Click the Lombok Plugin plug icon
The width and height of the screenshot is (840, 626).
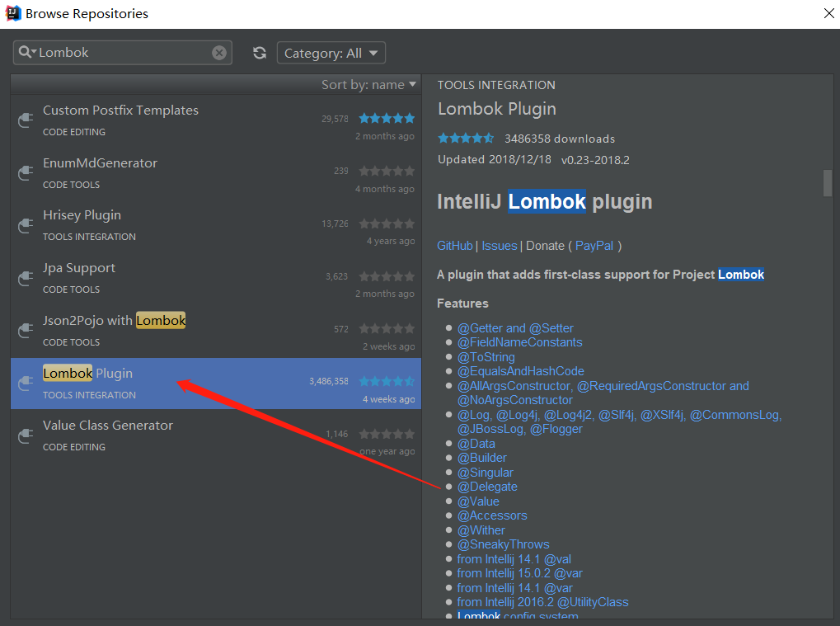(26, 383)
